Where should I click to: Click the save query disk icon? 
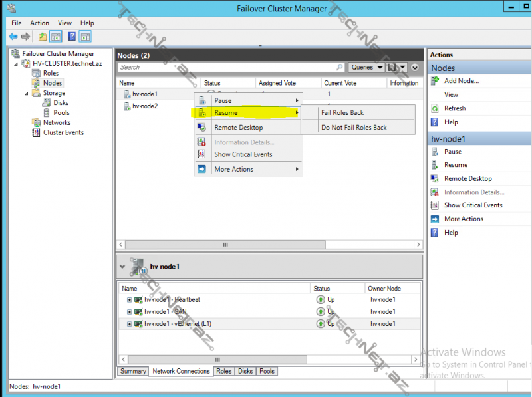(x=392, y=67)
